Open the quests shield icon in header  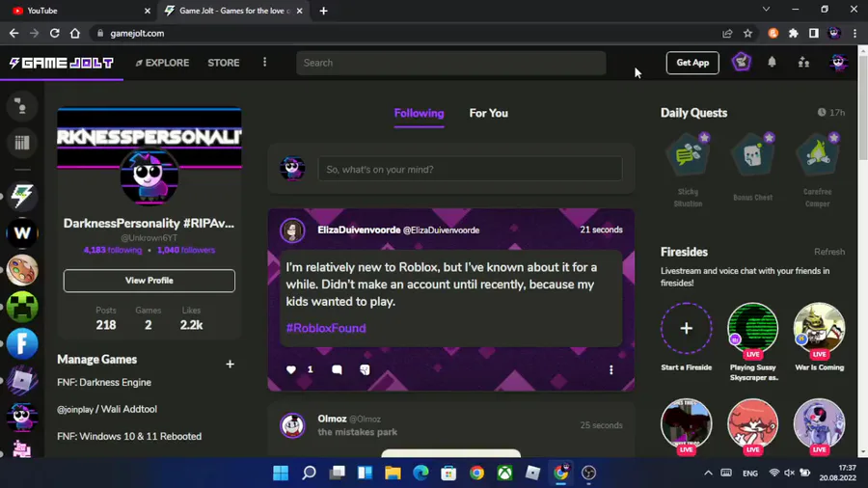coord(742,62)
